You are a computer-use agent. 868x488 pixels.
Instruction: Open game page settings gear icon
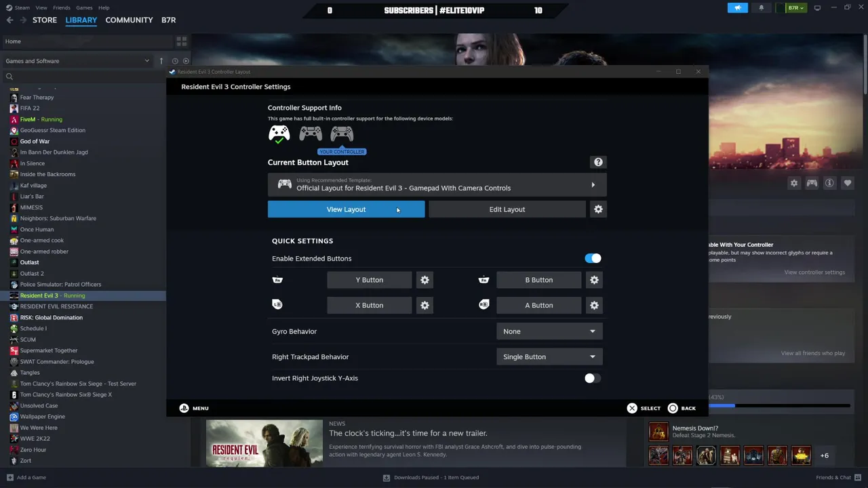[794, 183]
